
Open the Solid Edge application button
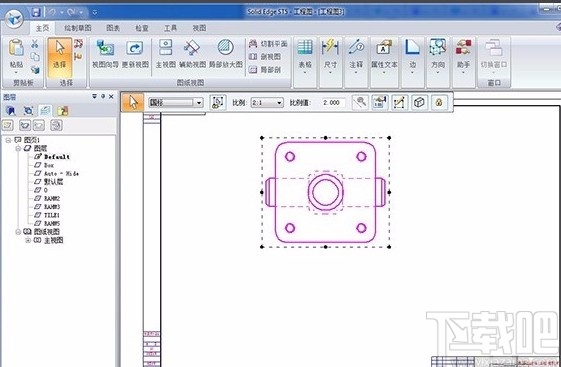(14, 18)
